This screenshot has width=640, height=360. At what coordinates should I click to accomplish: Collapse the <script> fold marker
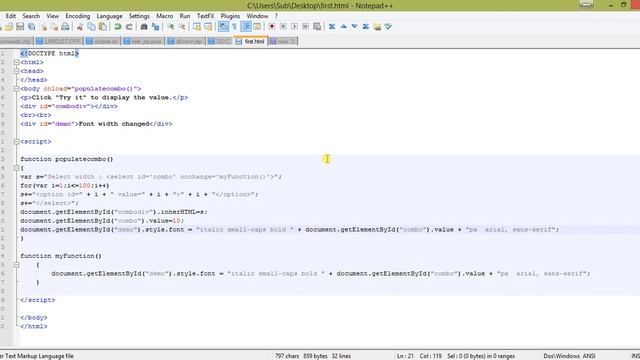[x=16, y=142]
